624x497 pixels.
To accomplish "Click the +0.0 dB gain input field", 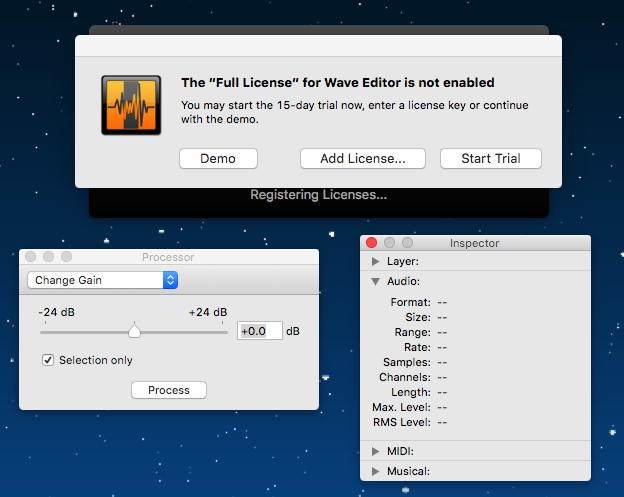I will coord(259,331).
